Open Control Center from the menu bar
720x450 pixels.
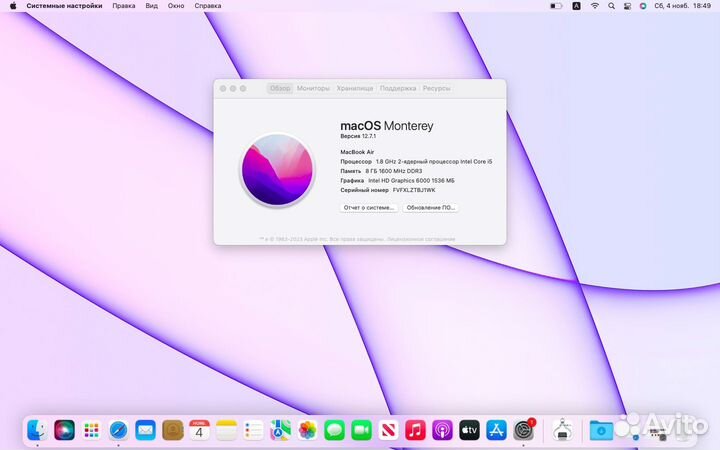(x=627, y=6)
